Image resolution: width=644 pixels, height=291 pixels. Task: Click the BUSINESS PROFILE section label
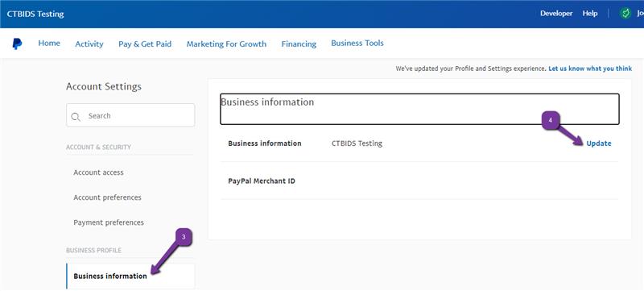point(93,251)
